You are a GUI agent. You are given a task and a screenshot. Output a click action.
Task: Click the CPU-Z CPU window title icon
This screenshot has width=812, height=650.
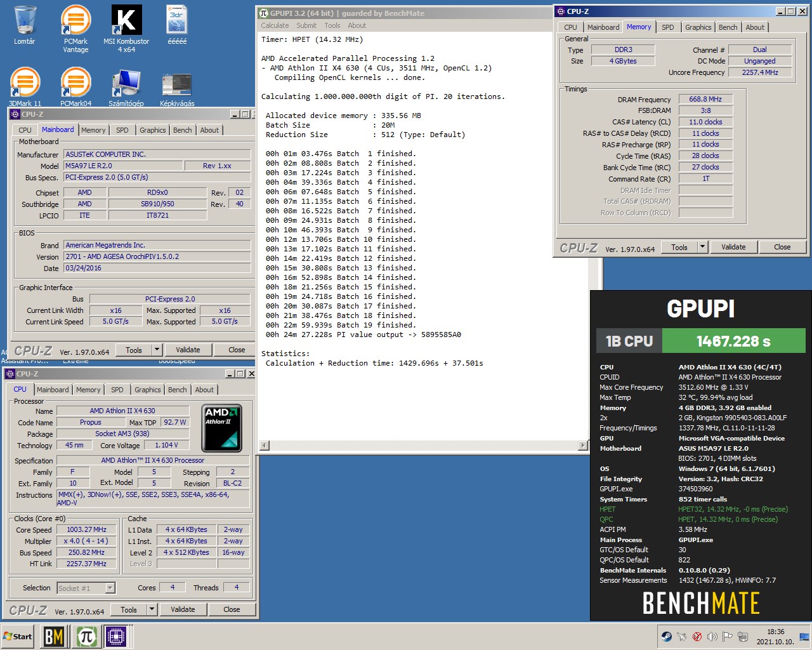coord(10,374)
